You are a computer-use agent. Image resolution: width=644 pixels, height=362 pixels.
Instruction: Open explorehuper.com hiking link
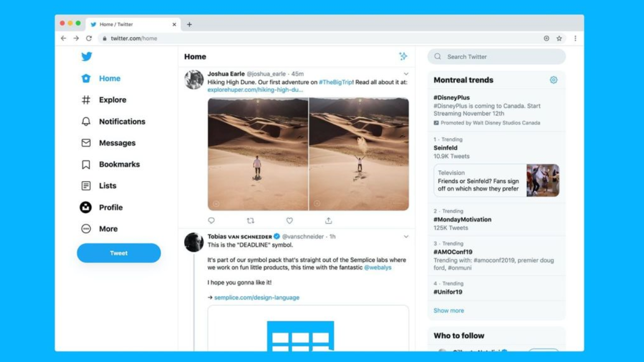[256, 90]
